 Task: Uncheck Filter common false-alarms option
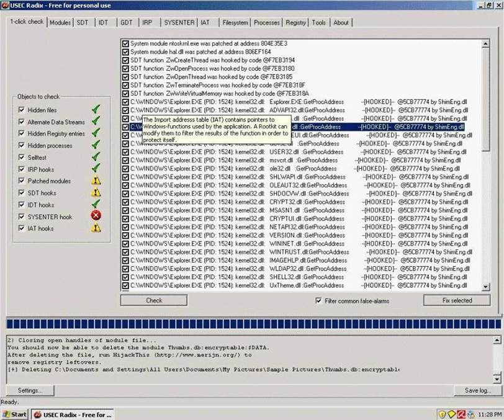tap(319, 301)
